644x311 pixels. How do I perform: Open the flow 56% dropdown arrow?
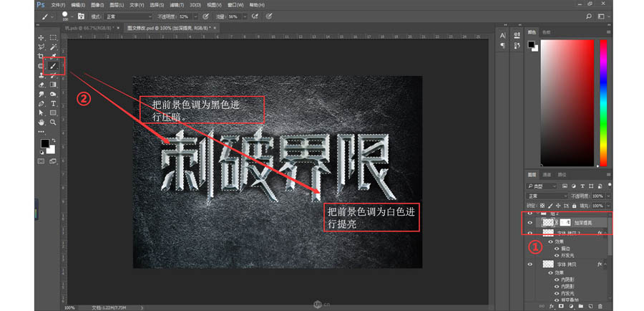[x=245, y=16]
